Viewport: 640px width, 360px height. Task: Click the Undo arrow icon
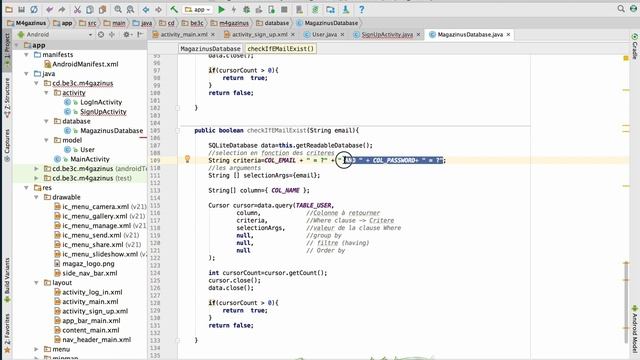(x=50, y=9)
